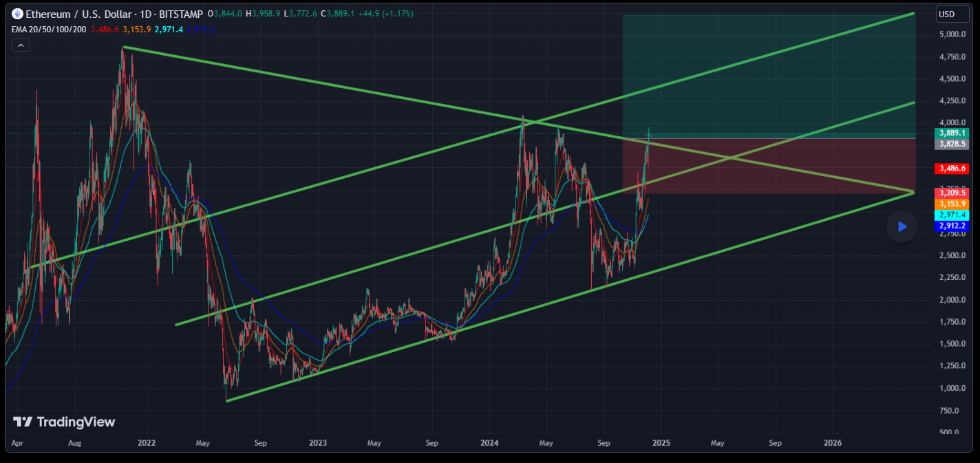
Task: Click the red EMA 20 value in legend
Action: click(x=105, y=29)
